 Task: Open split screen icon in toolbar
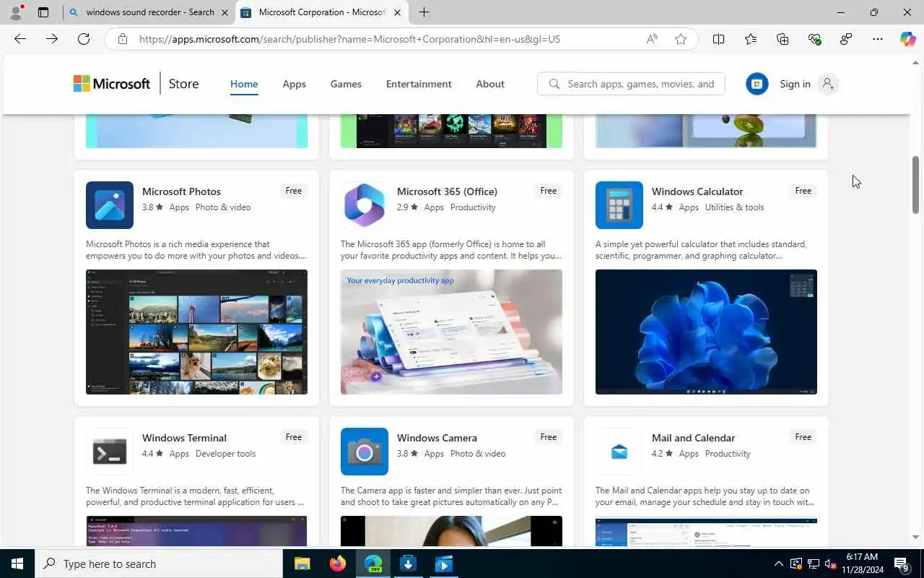tap(718, 39)
